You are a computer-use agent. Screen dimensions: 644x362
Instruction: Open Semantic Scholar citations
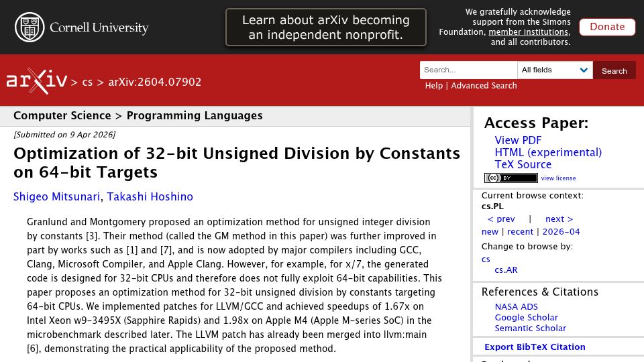click(530, 328)
